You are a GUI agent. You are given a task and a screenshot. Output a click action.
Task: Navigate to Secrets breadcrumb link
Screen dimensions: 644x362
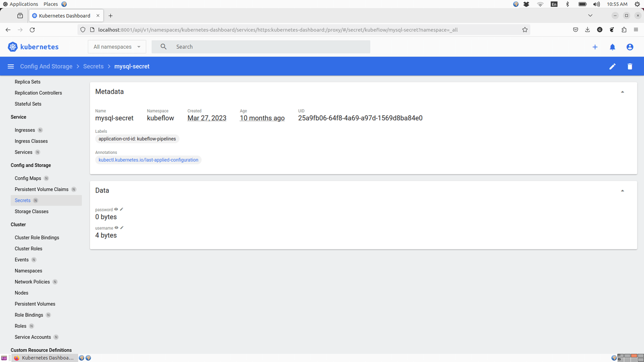93,67
